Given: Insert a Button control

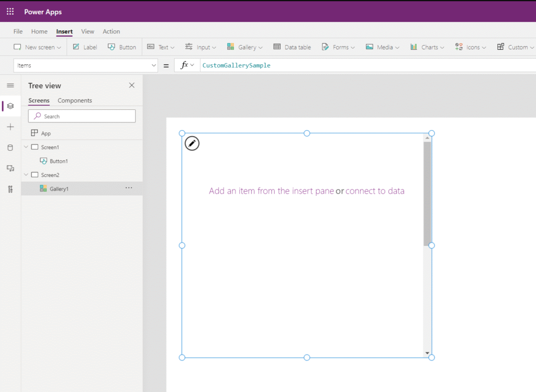Looking at the screenshot, I should (x=121, y=47).
